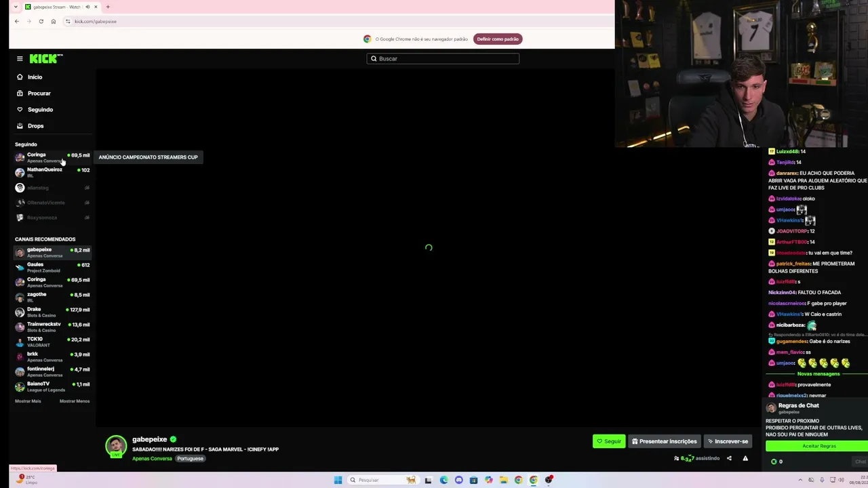Open NathanQueiroz's channel in followed list

coord(52,172)
